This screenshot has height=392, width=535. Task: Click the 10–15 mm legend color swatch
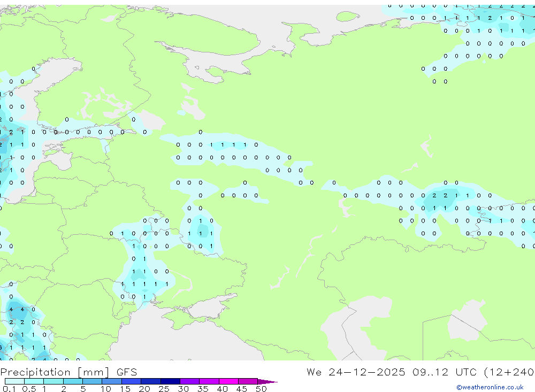pyautogui.click(x=112, y=381)
